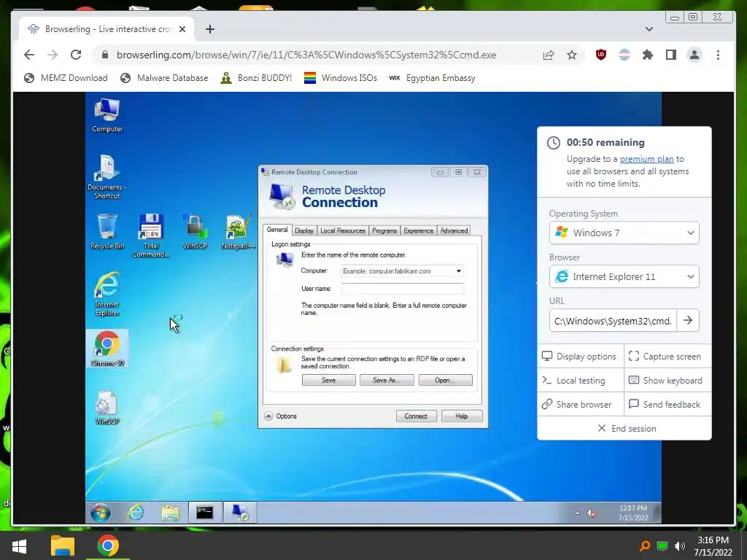The image size is (747, 560).
Task: Click the Save As... button
Action: [x=387, y=380]
